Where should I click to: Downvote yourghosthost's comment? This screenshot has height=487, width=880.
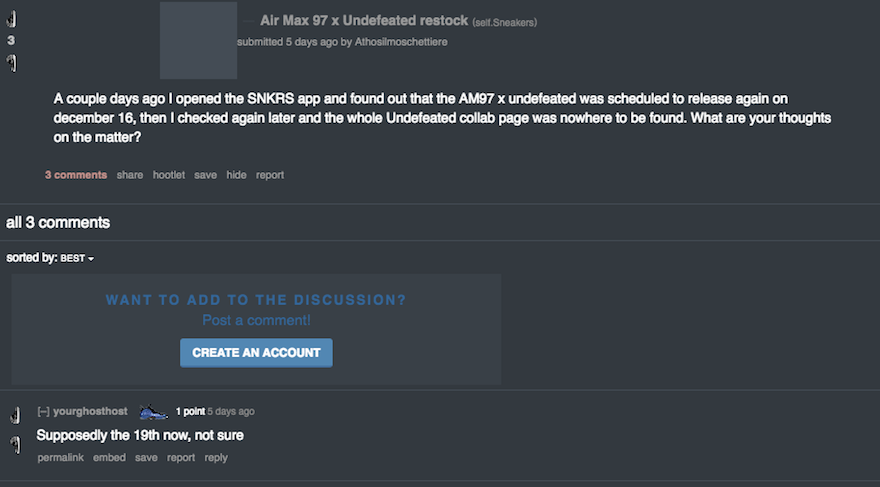(15, 444)
